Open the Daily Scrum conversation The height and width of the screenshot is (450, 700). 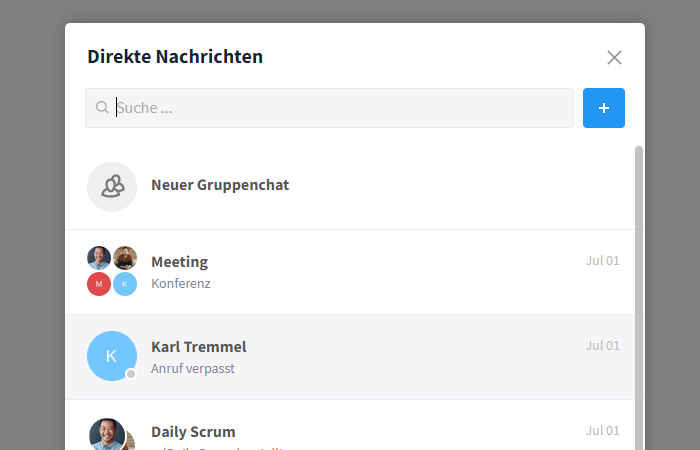[x=350, y=425]
